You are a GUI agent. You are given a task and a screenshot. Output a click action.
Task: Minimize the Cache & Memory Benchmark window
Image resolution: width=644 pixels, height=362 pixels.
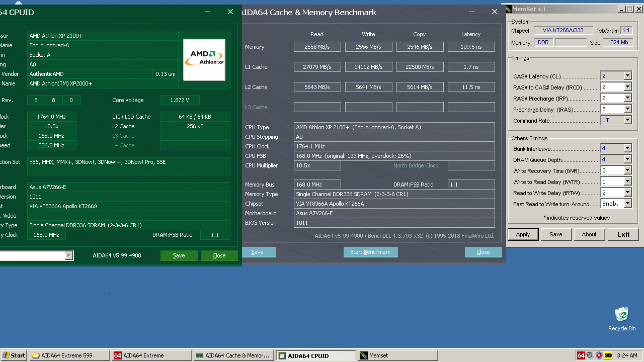[471, 12]
